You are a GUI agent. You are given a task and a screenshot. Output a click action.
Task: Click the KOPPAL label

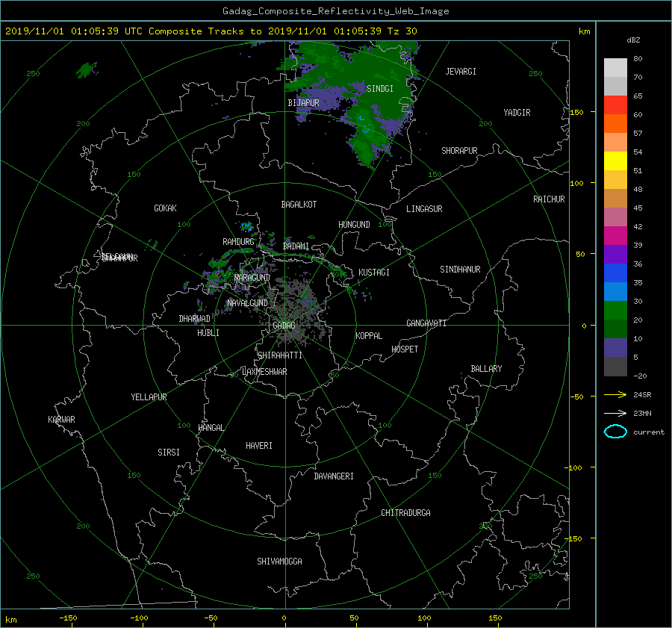[x=369, y=336]
